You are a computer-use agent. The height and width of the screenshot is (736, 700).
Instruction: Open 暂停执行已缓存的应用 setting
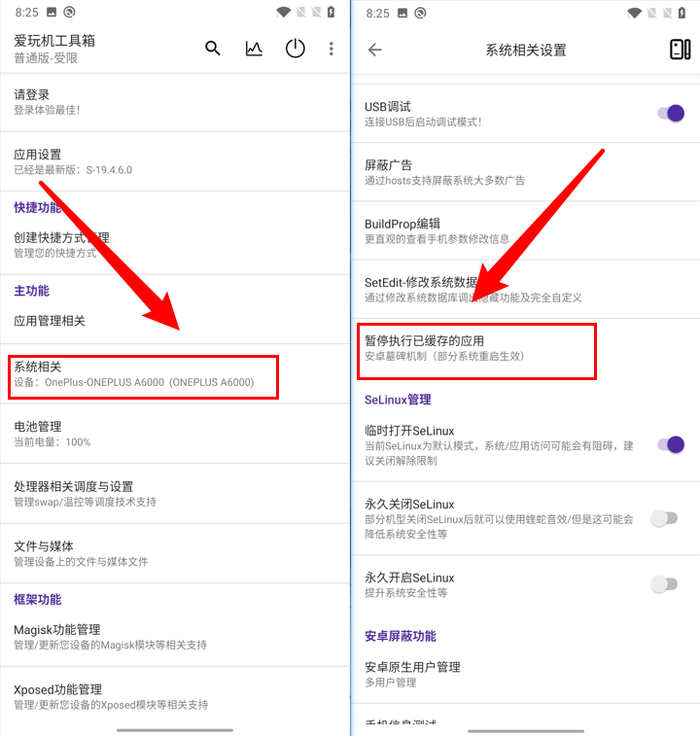pyautogui.click(x=525, y=348)
